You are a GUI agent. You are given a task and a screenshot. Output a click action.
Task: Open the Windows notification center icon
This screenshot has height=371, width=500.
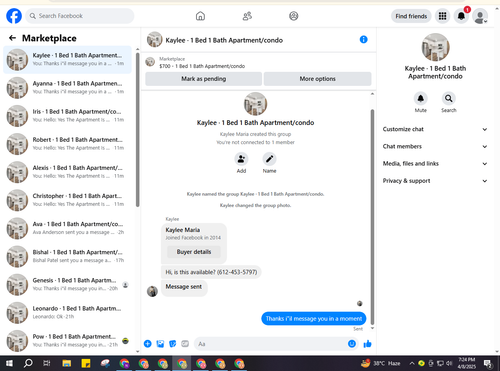488,363
